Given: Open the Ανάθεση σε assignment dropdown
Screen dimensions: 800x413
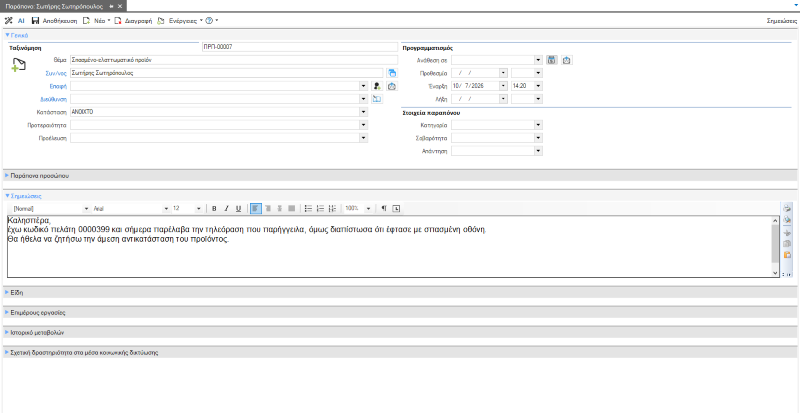Looking at the screenshot, I should tap(538, 60).
